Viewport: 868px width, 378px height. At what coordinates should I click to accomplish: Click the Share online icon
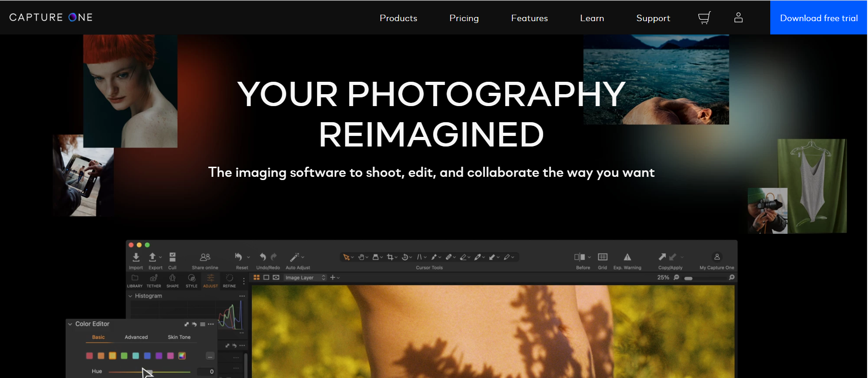[205, 257]
